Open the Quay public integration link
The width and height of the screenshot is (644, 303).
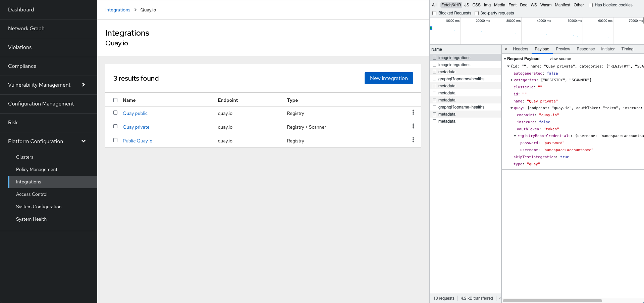pyautogui.click(x=135, y=113)
